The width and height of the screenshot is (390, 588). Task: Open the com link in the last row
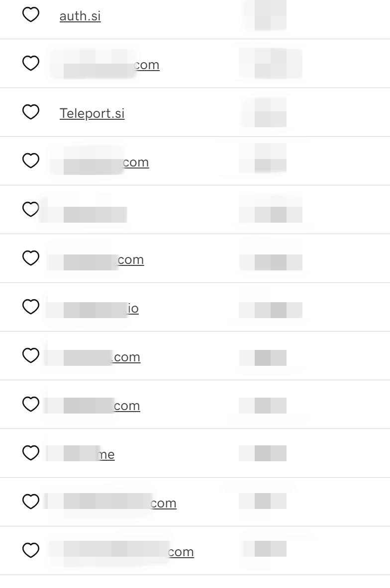[122, 552]
